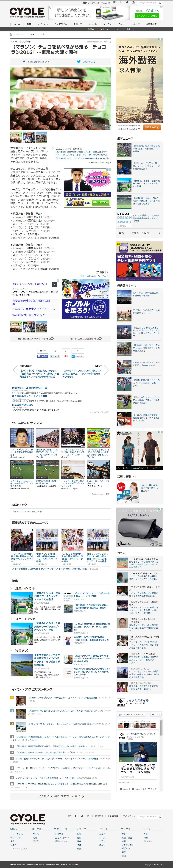Click アクセスランキングをもっと見る button
Image resolution: width=173 pixels, height=868 pixels.
tap(61, 796)
